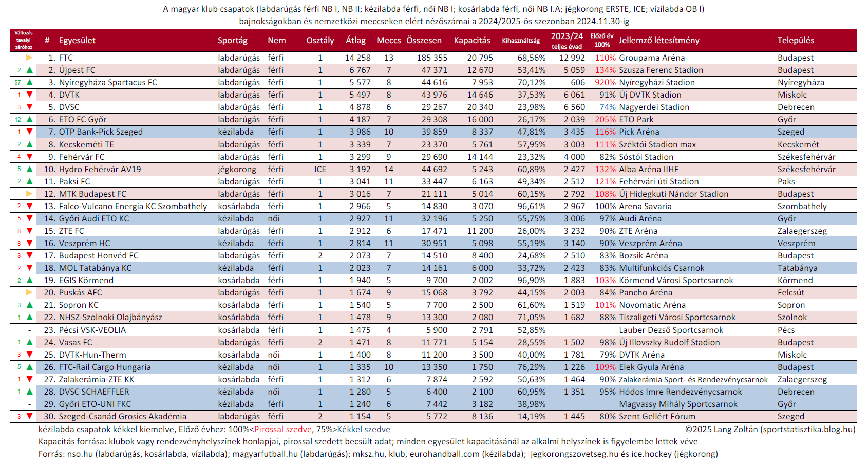The height and width of the screenshot is (464, 868).
Task: Click red down arrow beside Falco-Vulcano Energia KC
Action: (29, 206)
